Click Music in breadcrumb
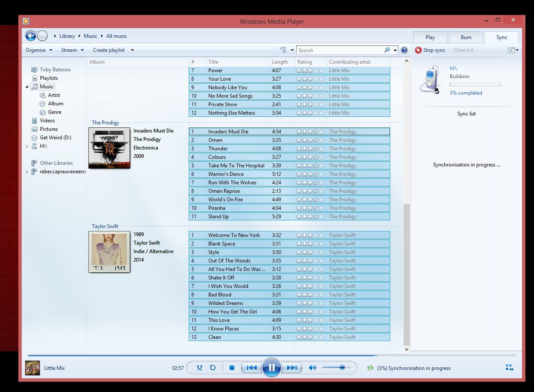 pyautogui.click(x=91, y=36)
